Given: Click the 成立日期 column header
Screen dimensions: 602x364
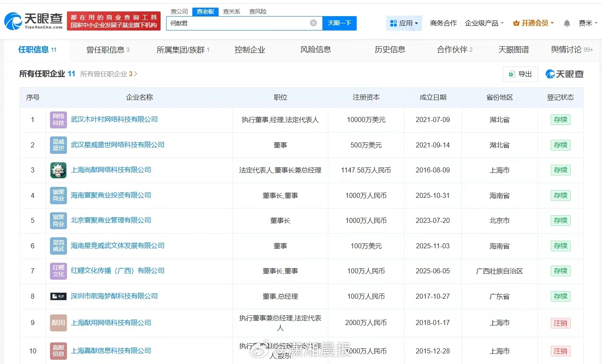Looking at the screenshot, I should (433, 97).
